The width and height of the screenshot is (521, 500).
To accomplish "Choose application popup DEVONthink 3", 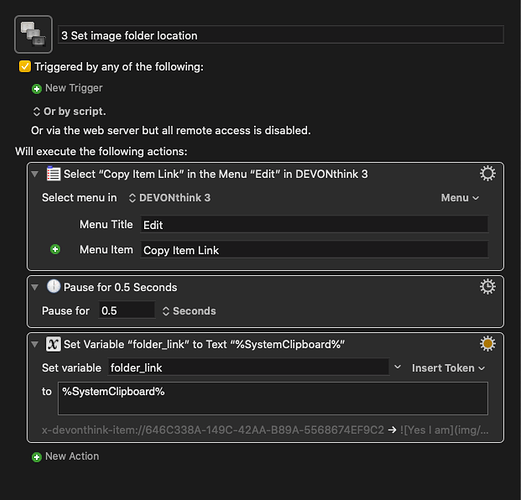I will 170,198.
